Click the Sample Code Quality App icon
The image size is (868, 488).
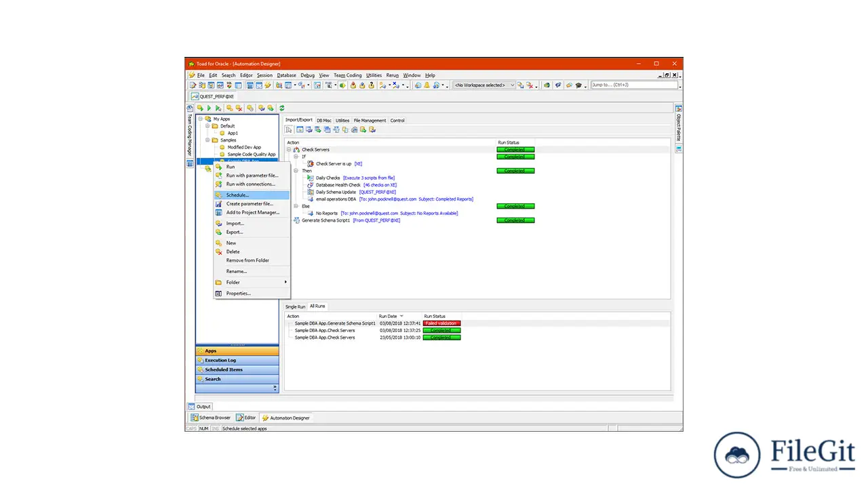pos(222,155)
